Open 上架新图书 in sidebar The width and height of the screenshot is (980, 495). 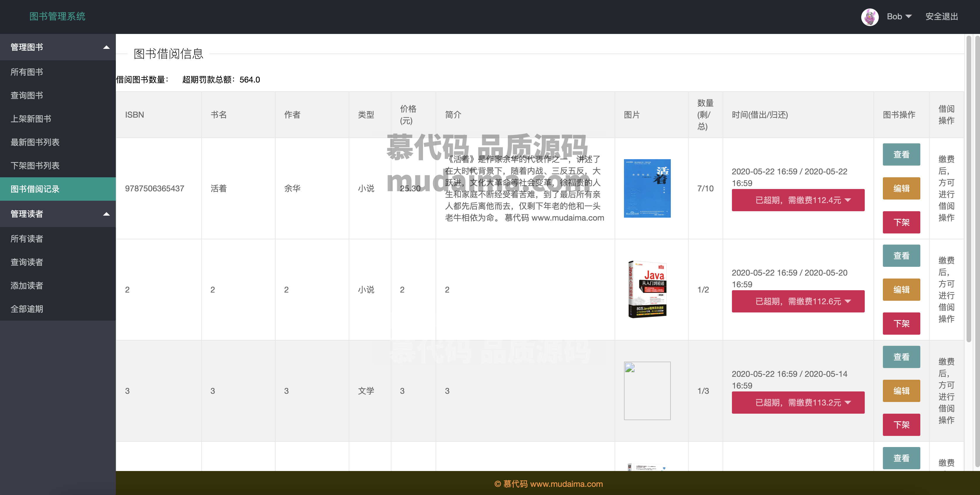[58, 119]
